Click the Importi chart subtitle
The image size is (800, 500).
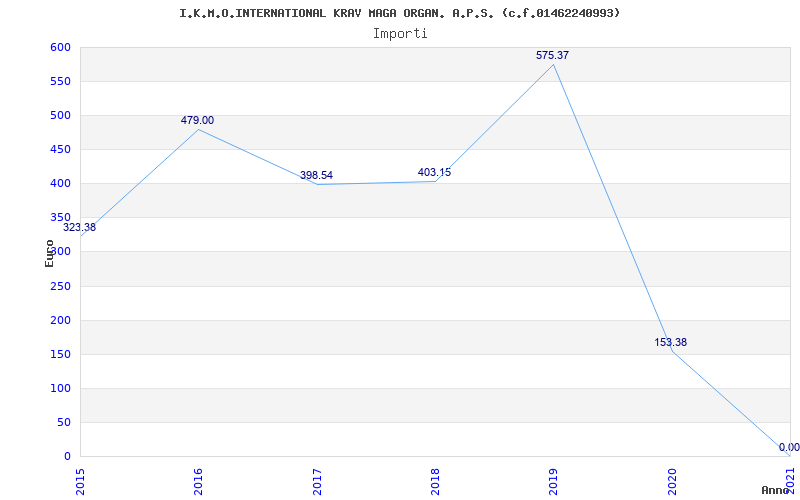400,34
